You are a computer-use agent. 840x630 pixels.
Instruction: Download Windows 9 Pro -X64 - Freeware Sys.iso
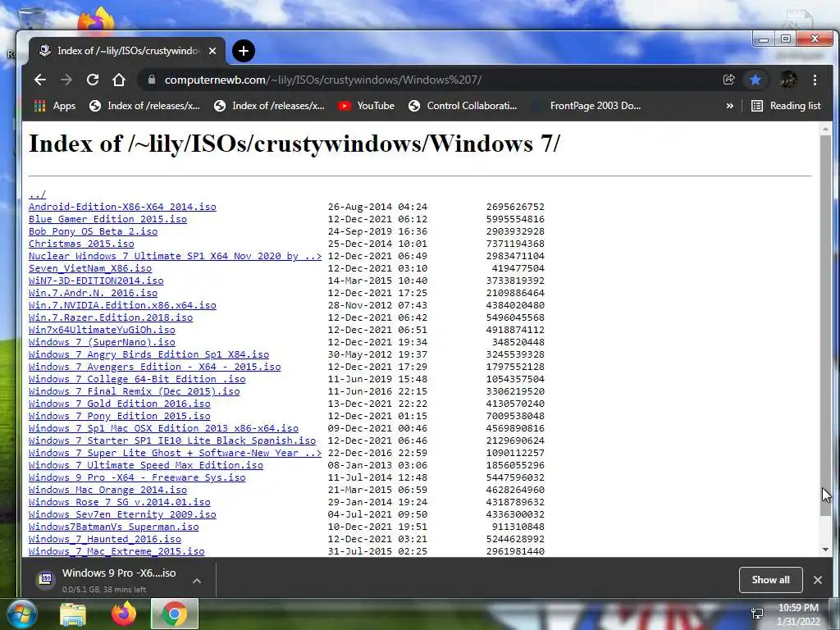pos(137,478)
